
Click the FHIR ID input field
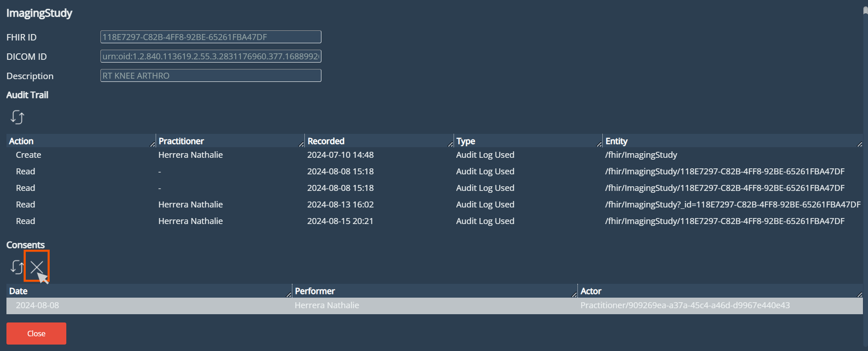click(210, 37)
